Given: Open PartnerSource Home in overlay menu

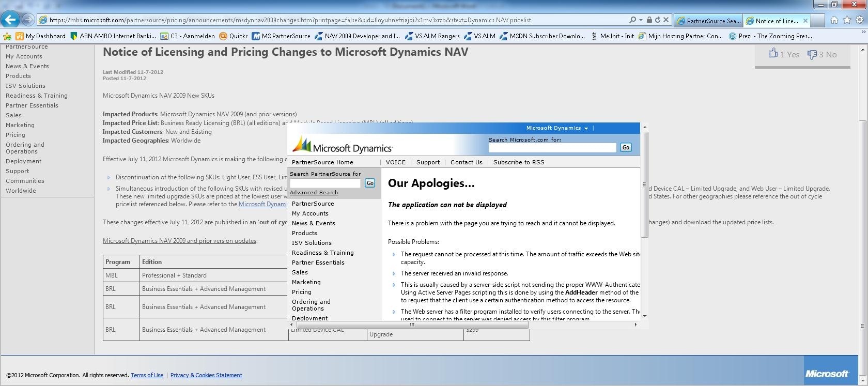Looking at the screenshot, I should tap(322, 162).
